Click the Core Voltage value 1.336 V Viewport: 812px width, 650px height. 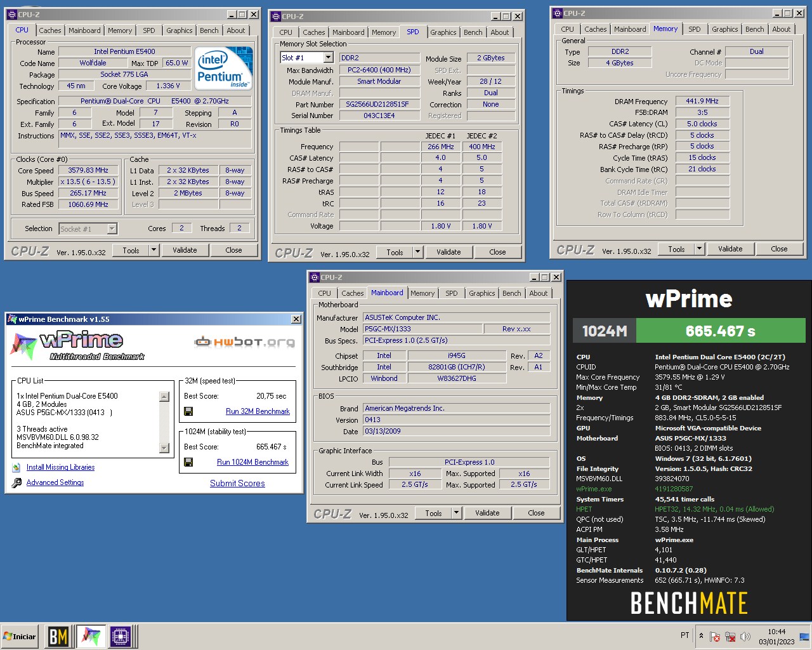click(x=168, y=86)
